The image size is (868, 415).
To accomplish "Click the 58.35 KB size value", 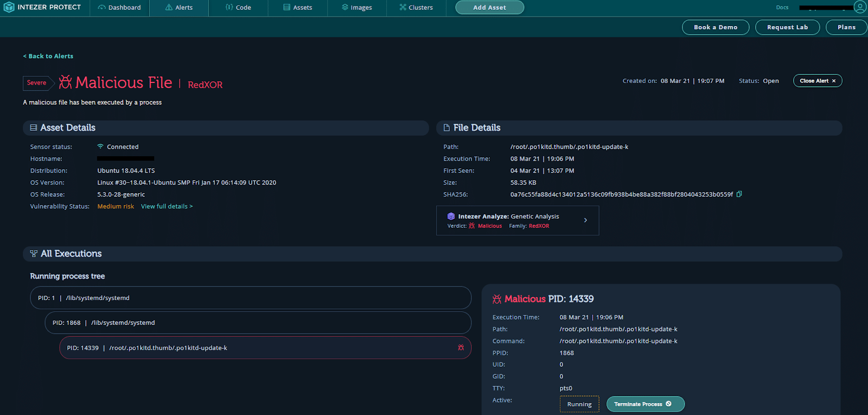I will 523,182.
